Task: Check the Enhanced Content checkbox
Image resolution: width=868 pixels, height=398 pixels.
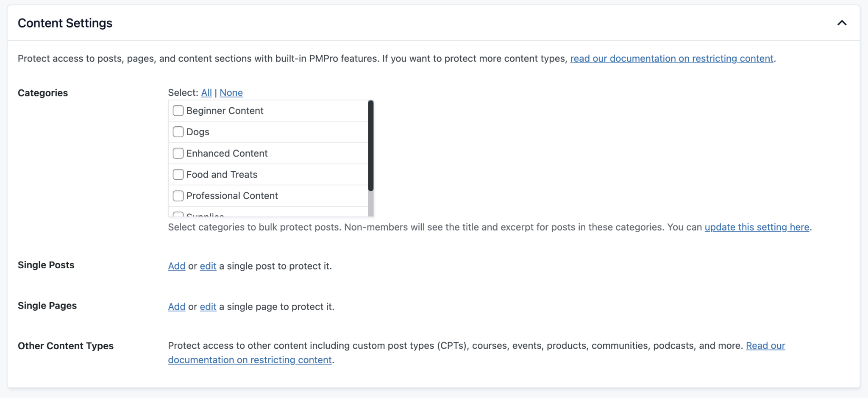Action: 178,153
